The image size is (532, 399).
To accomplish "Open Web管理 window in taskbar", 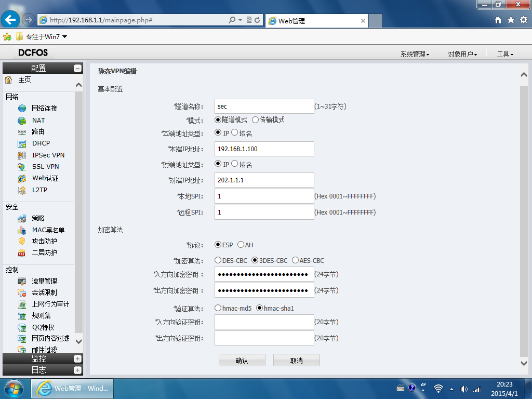I will (72, 389).
